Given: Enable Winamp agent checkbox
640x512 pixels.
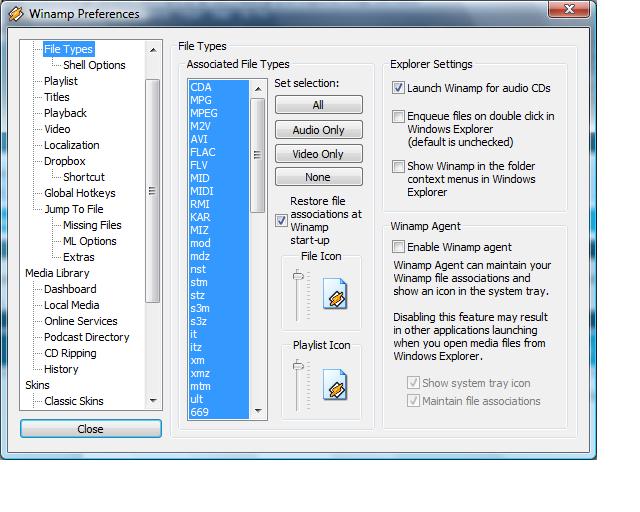Looking at the screenshot, I should click(x=398, y=247).
